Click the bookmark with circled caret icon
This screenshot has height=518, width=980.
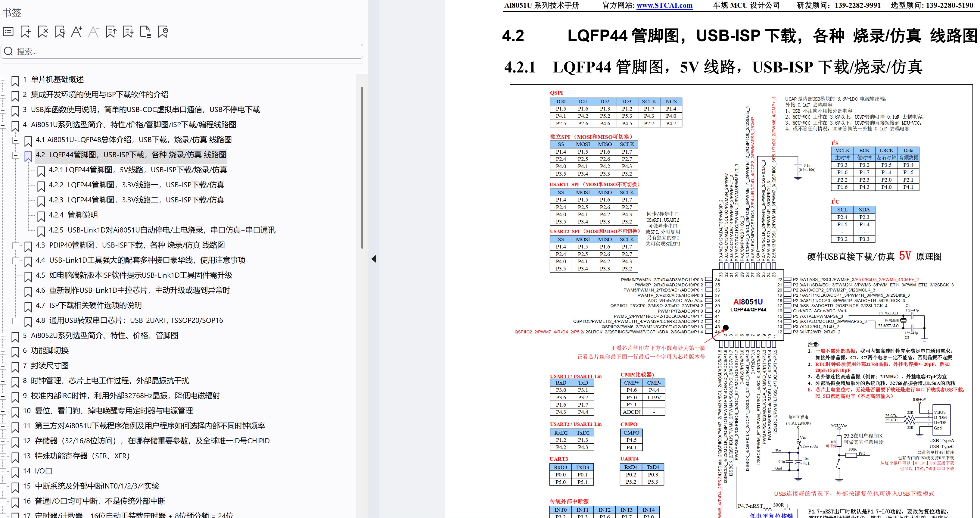tap(163, 32)
